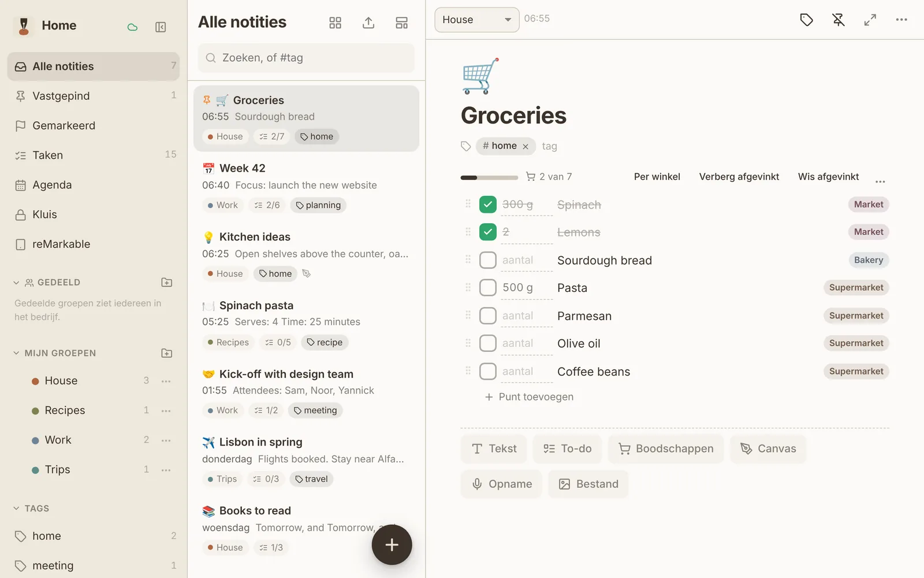Click canvas pen icon on Kitchen ideas

(x=307, y=273)
